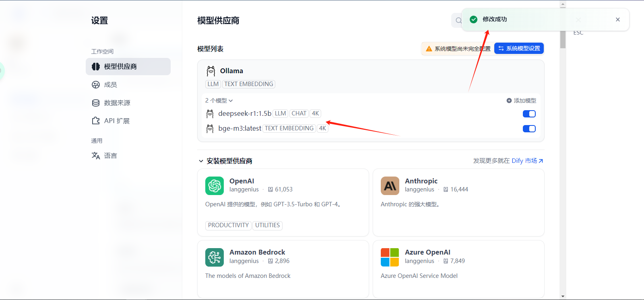Click the system model warning triangle icon
644x300 pixels.
click(x=429, y=49)
